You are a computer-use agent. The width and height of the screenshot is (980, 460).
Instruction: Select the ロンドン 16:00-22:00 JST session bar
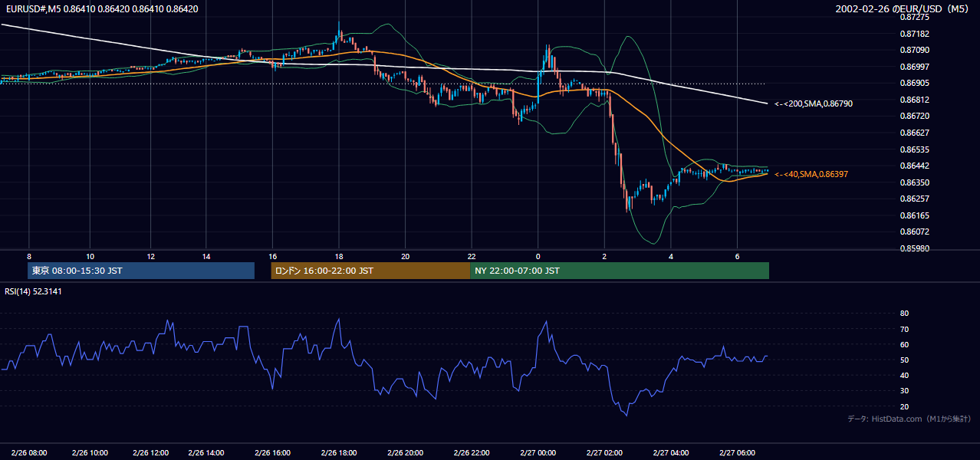[370, 271]
